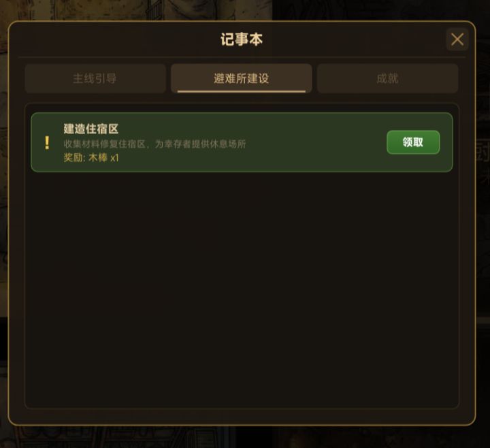This screenshot has width=490, height=448.
Task: Click the quest description about 修复住宿区
Action: pyautogui.click(x=154, y=144)
